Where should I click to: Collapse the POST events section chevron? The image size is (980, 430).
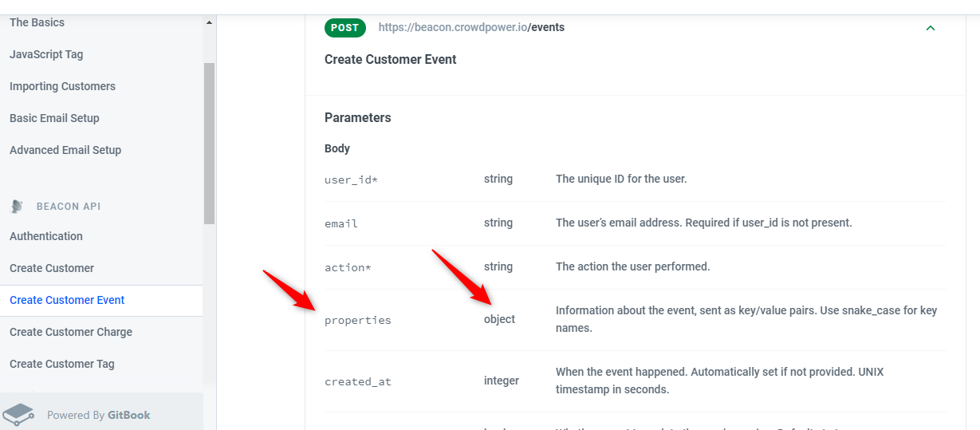(x=930, y=28)
